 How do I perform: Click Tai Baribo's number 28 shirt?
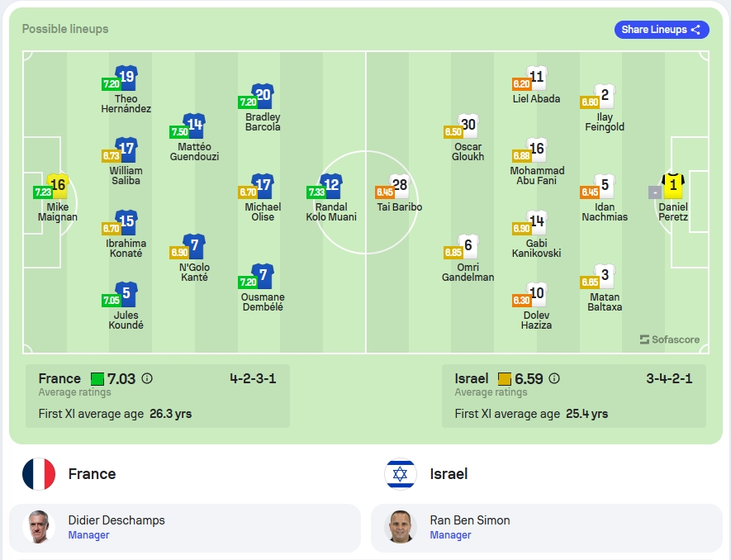pos(400,186)
